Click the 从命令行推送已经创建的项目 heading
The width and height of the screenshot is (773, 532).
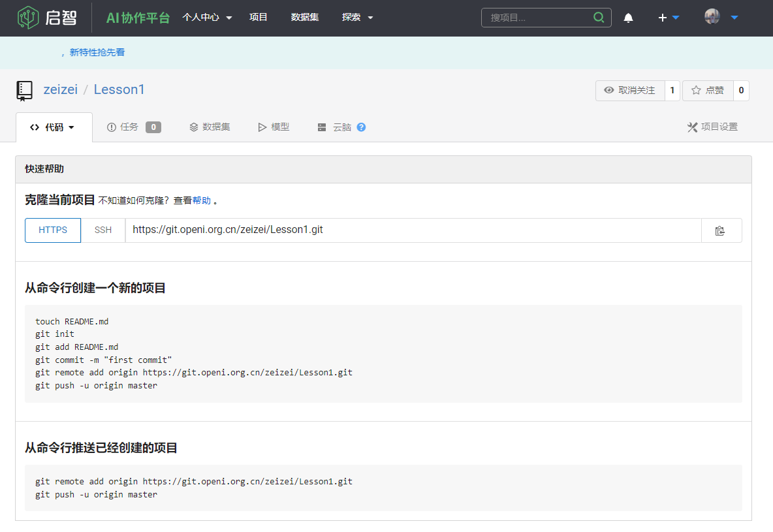(101, 448)
